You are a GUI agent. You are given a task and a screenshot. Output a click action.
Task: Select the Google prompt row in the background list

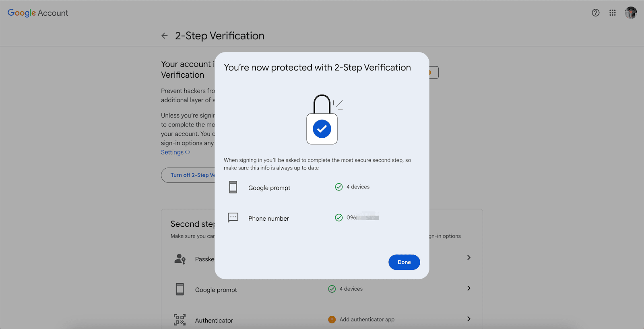point(216,290)
